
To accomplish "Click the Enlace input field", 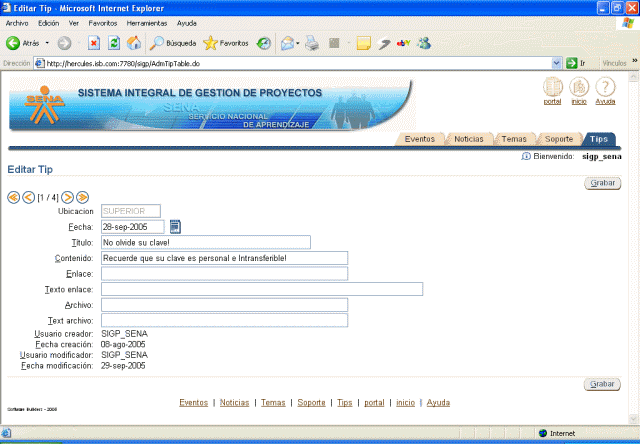I will [224, 273].
